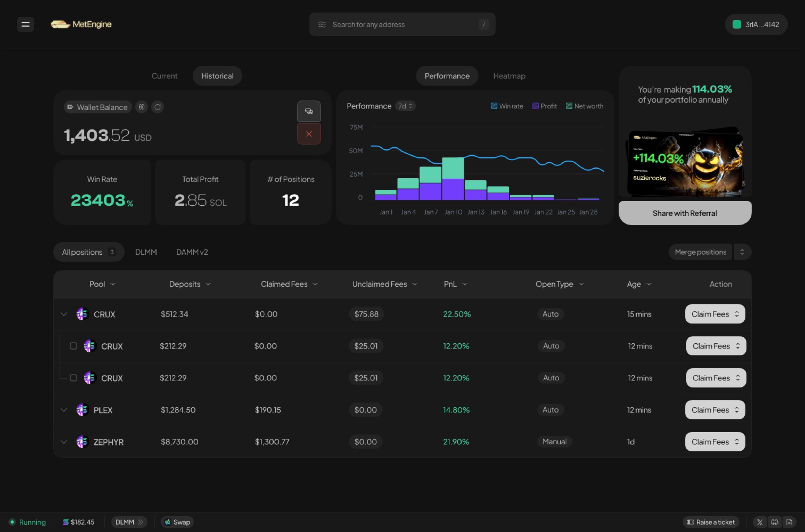
Task: Sort by Open Type column
Action: coord(559,284)
